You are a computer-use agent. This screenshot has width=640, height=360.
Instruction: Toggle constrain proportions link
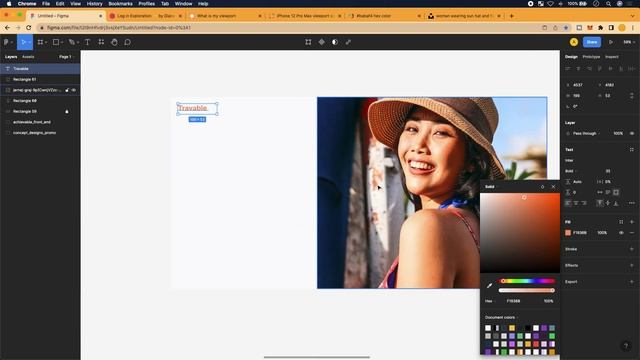632,96
